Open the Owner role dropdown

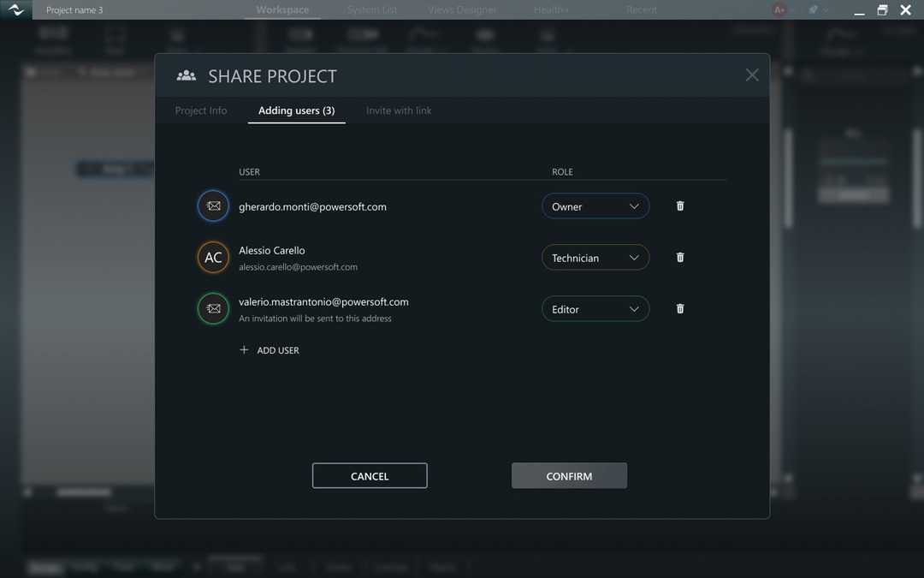[595, 206]
